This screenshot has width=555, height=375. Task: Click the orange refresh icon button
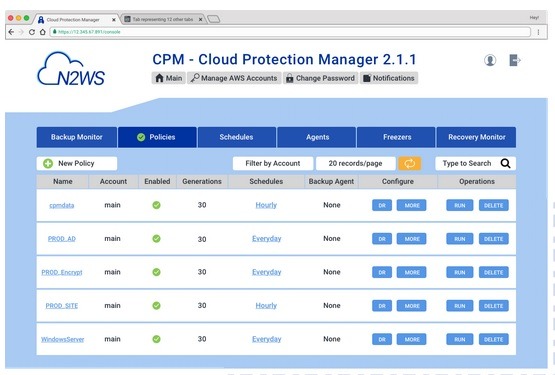[x=410, y=163]
